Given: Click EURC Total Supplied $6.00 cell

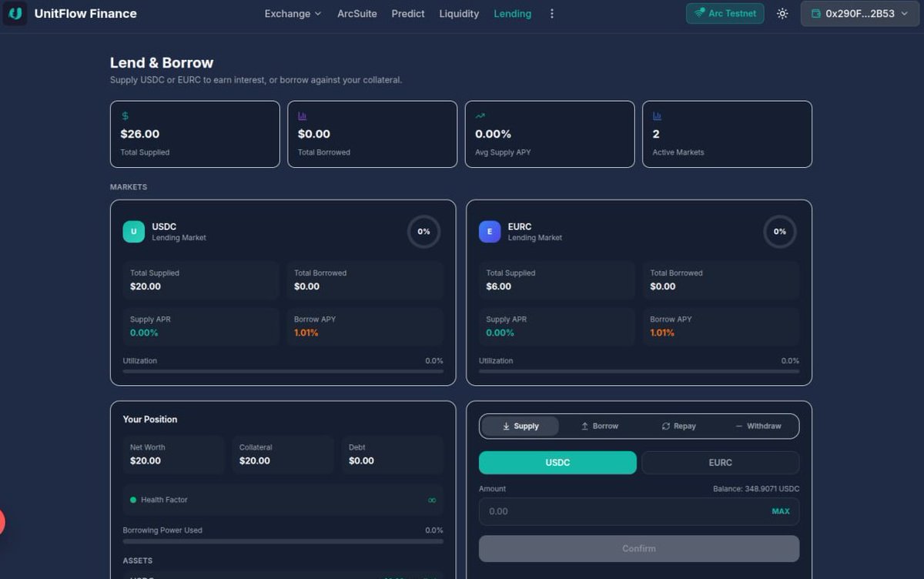Looking at the screenshot, I should (557, 280).
